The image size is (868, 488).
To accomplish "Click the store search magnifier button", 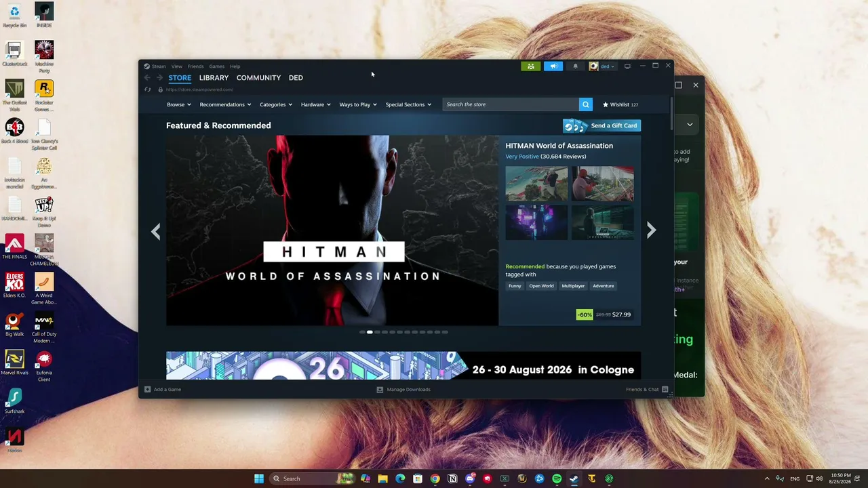I will [x=586, y=104].
